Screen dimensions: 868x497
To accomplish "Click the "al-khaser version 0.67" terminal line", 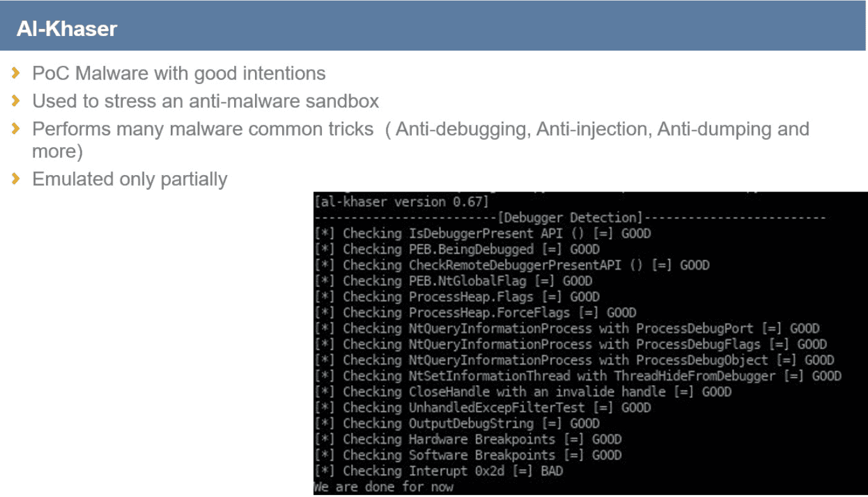I will tap(401, 202).
